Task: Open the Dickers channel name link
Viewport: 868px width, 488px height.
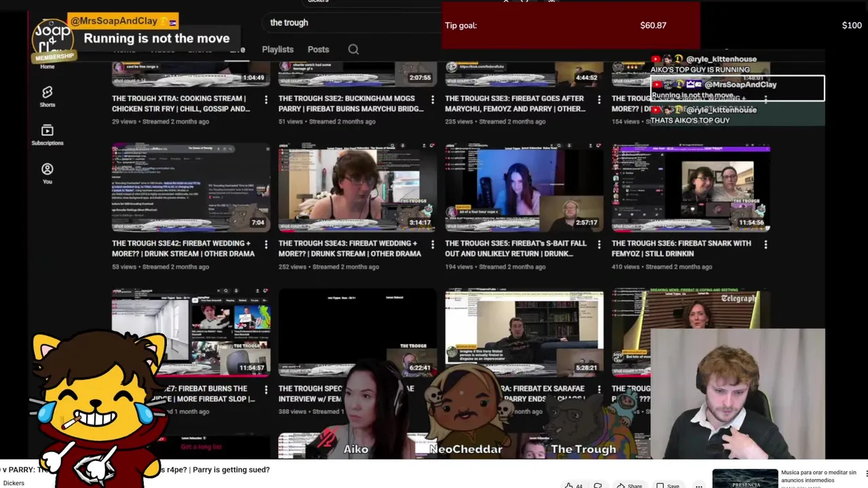Action: 14,483
